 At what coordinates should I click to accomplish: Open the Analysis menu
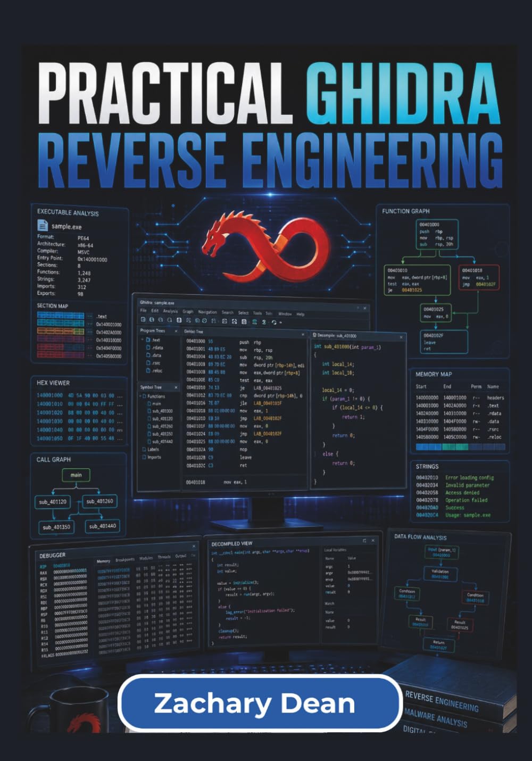coord(170,311)
